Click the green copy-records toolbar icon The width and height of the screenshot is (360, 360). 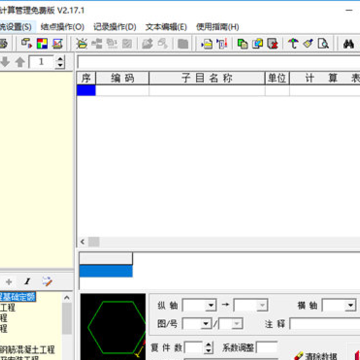[242, 44]
